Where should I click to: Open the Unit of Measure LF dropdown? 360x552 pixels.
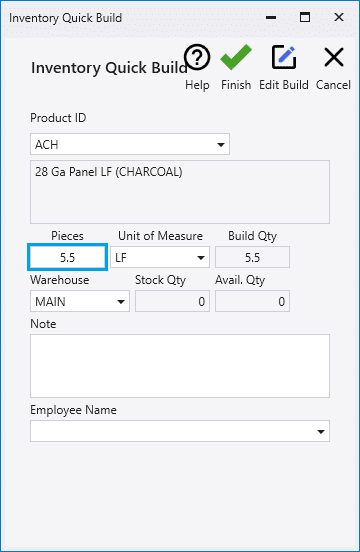[x=160, y=258]
